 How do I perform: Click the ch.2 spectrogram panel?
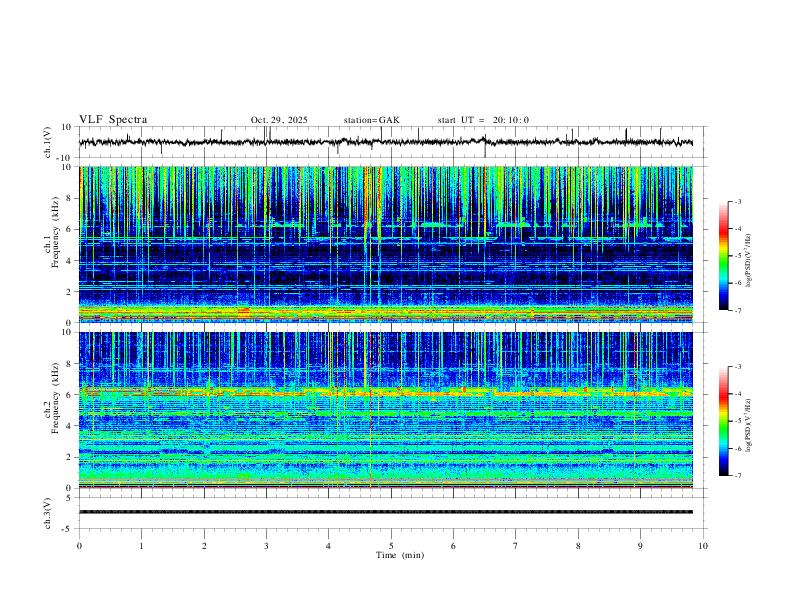coord(386,410)
